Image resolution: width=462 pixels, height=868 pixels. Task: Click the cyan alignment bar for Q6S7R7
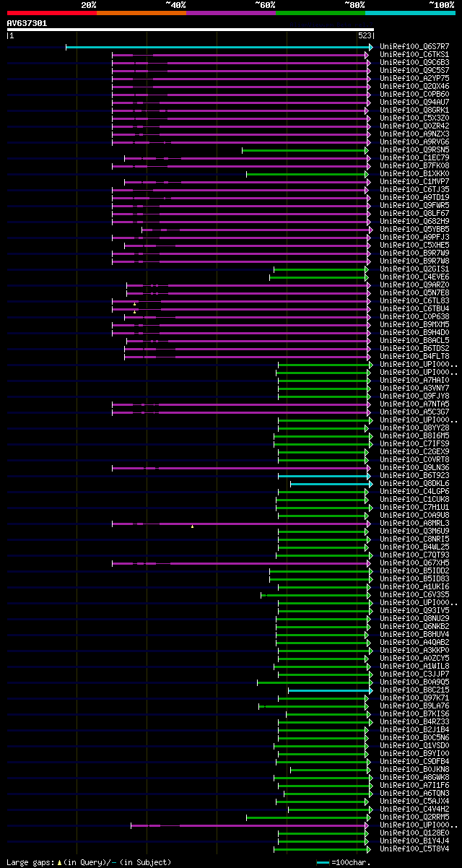point(219,47)
